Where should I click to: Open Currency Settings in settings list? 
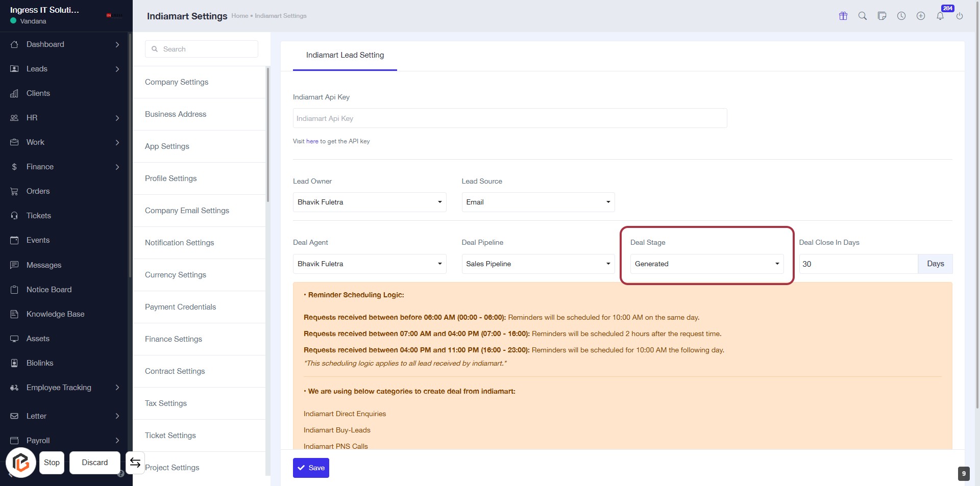(x=176, y=275)
